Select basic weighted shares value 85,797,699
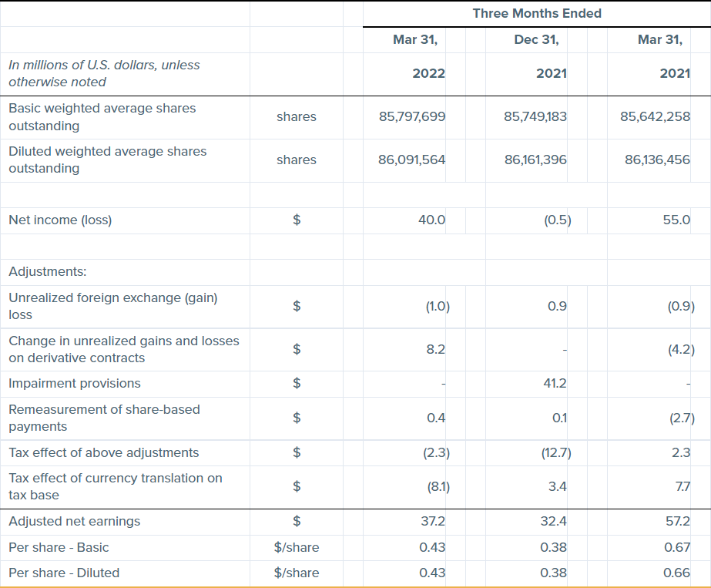The width and height of the screenshot is (711, 588). 412,117
